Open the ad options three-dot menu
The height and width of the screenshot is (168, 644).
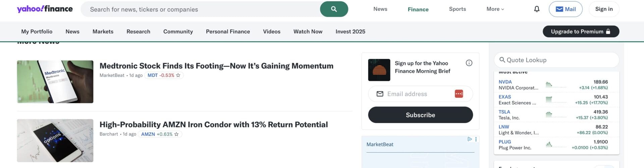coord(476,139)
